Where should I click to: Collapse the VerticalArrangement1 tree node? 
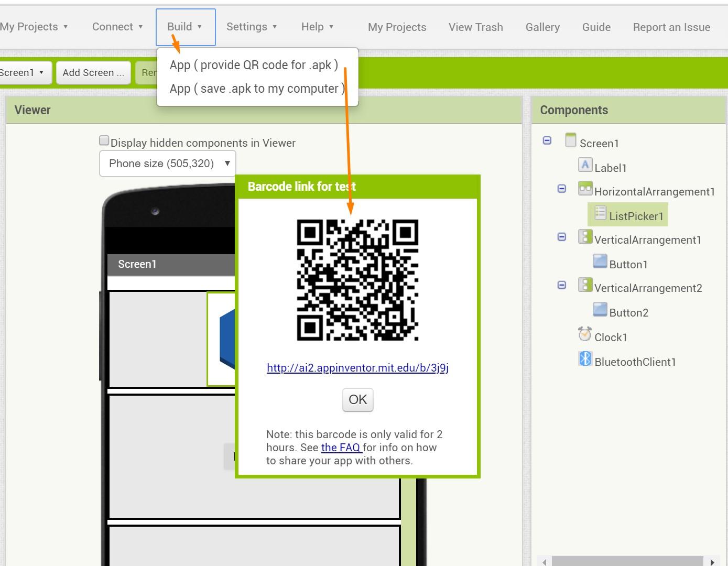click(561, 237)
